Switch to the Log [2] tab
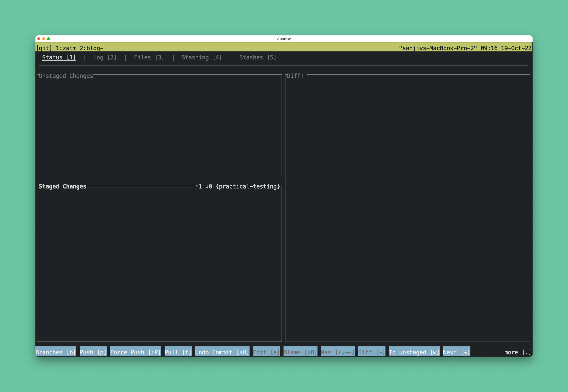Screen dimensions: 568x392 [105, 57]
